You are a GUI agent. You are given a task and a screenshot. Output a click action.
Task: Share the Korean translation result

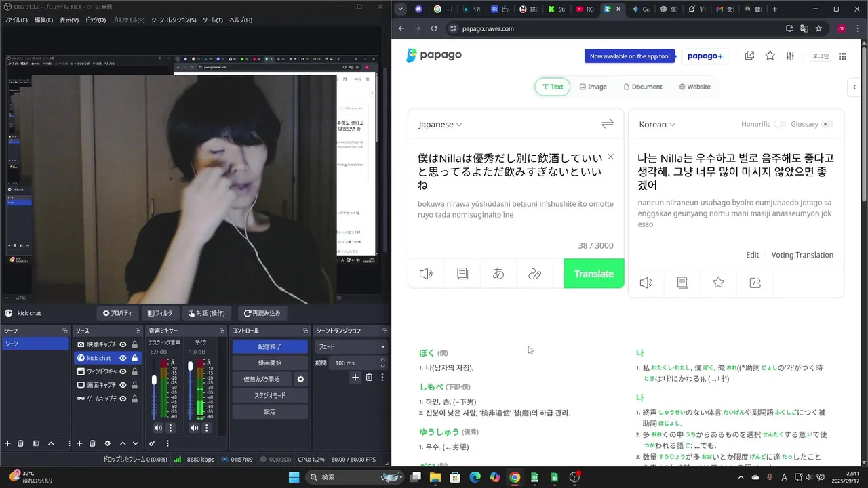[755, 283]
